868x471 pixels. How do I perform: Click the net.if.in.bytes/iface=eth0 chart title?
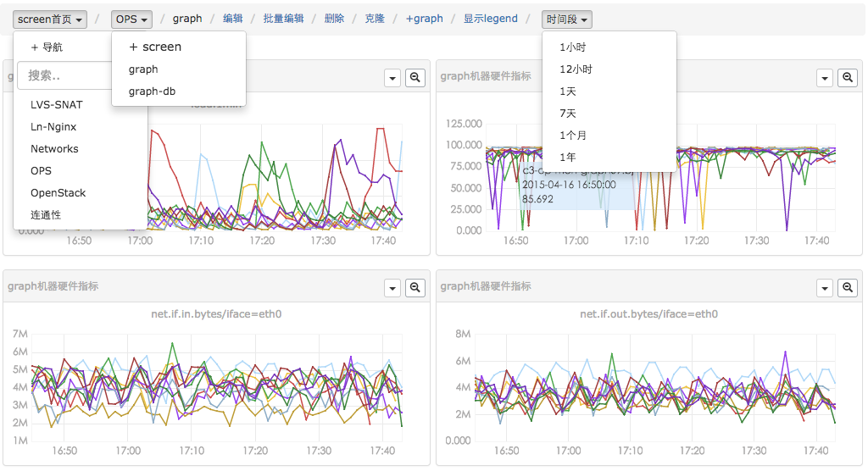216,314
